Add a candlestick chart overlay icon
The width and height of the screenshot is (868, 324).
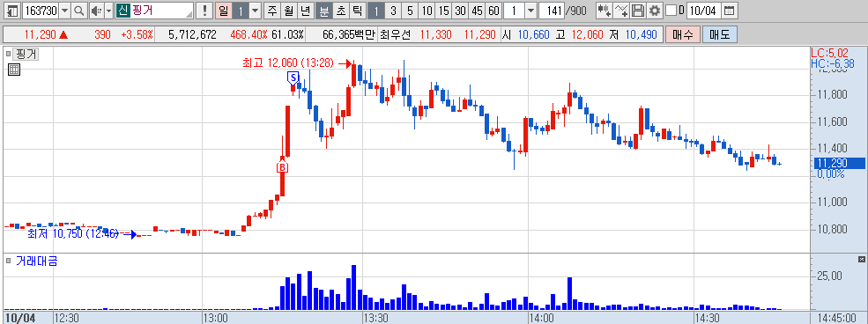[604, 11]
